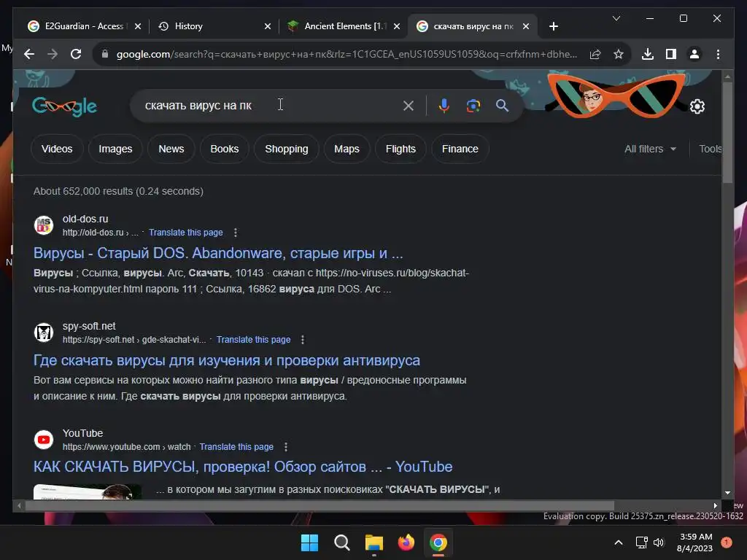Image resolution: width=747 pixels, height=560 pixels.
Task: Toggle the Chrome side panel icon
Action: click(671, 54)
